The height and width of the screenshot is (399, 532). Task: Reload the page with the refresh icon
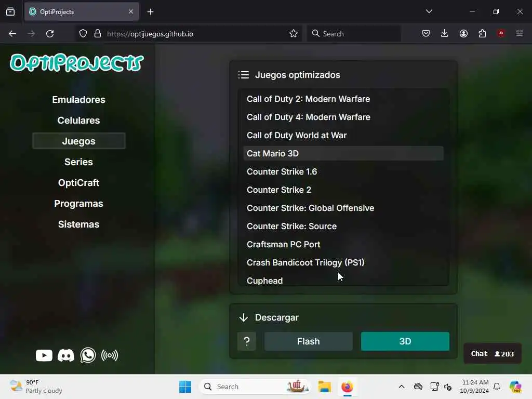point(50,34)
